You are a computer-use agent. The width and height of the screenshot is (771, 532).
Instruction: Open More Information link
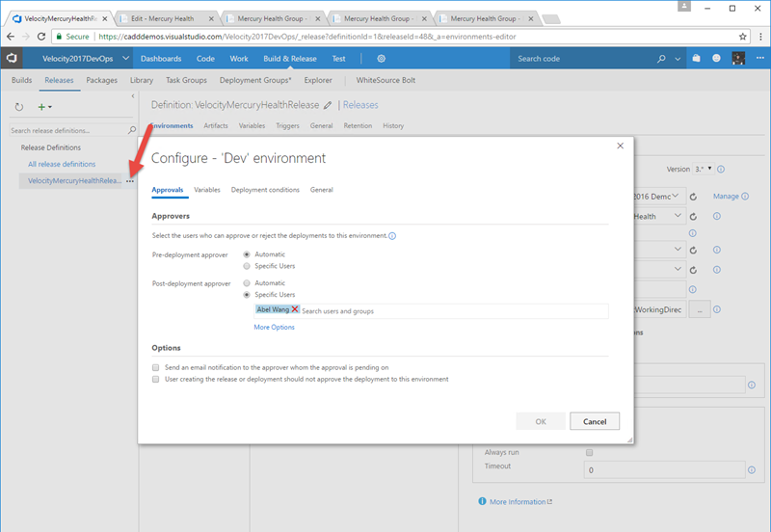click(x=518, y=502)
